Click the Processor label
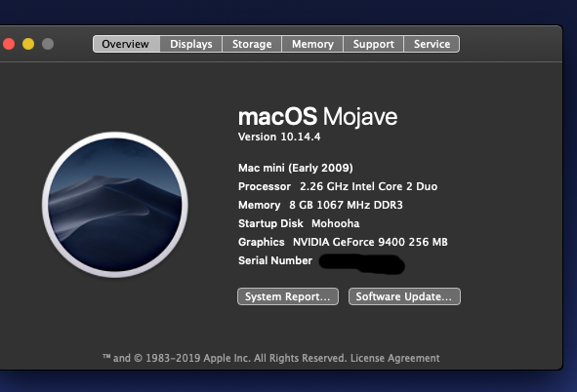 [265, 186]
